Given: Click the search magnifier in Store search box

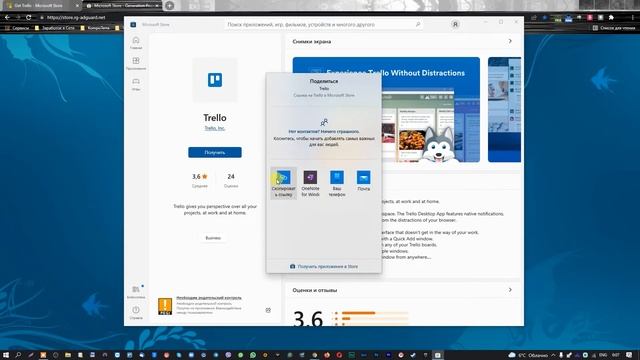Looking at the screenshot, I should 418,24.
